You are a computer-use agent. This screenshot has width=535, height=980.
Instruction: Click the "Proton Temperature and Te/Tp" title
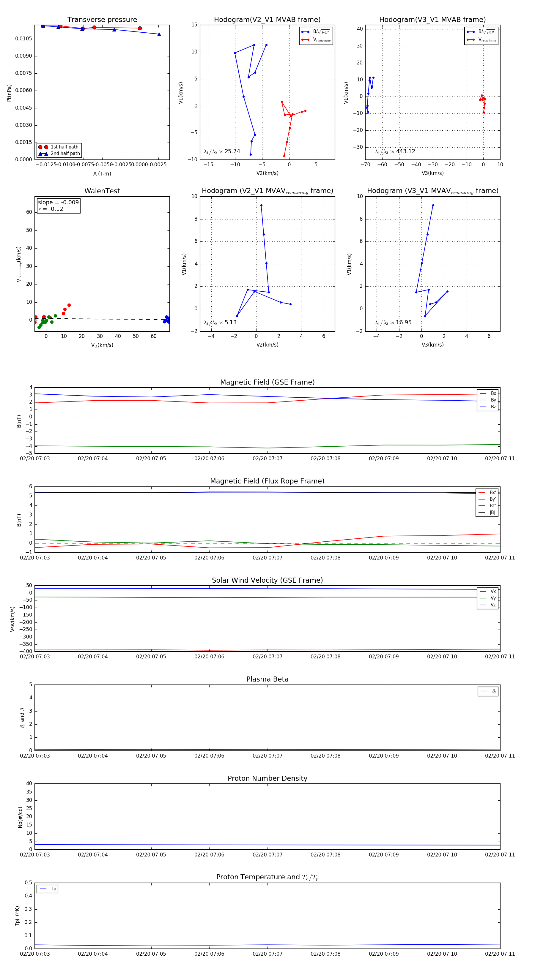(x=267, y=877)
